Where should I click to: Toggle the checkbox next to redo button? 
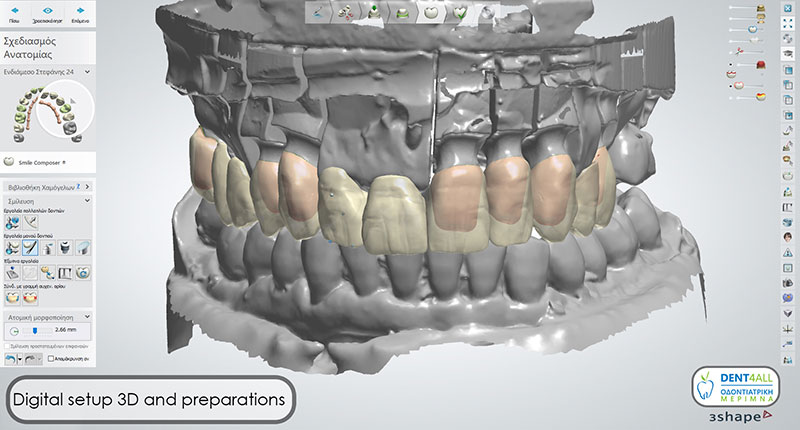pos(51,359)
